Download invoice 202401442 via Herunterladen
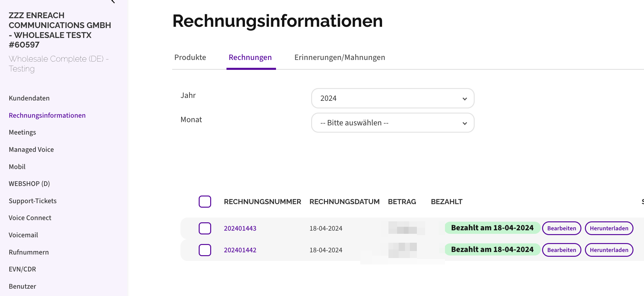The width and height of the screenshot is (644, 296). tap(609, 250)
